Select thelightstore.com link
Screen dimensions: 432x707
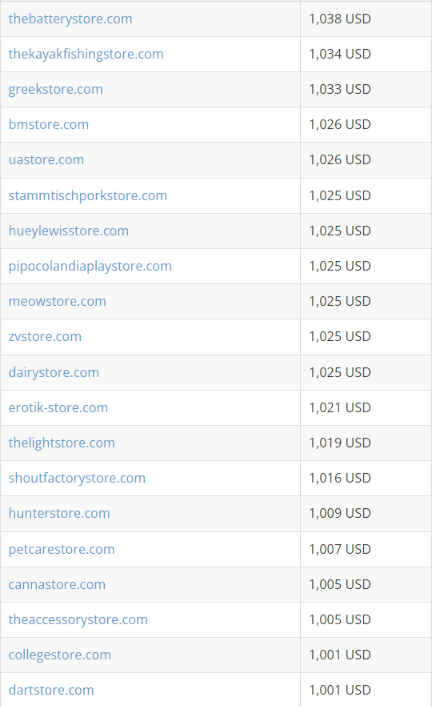61,443
